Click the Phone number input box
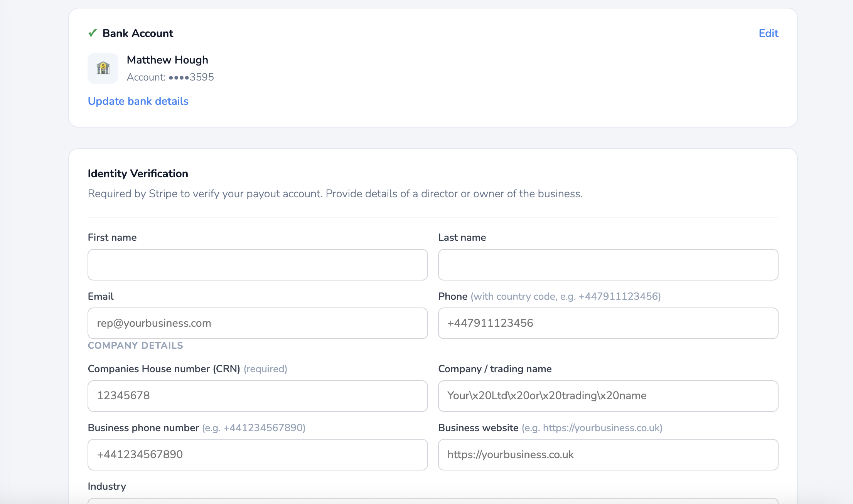The image size is (853, 504). click(x=608, y=323)
